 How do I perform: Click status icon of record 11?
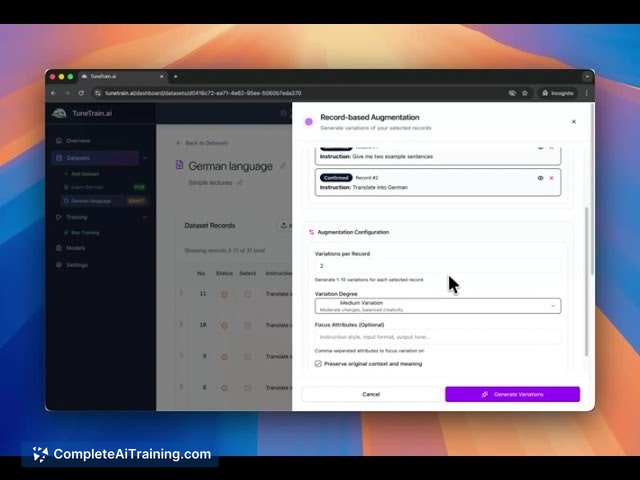224,294
